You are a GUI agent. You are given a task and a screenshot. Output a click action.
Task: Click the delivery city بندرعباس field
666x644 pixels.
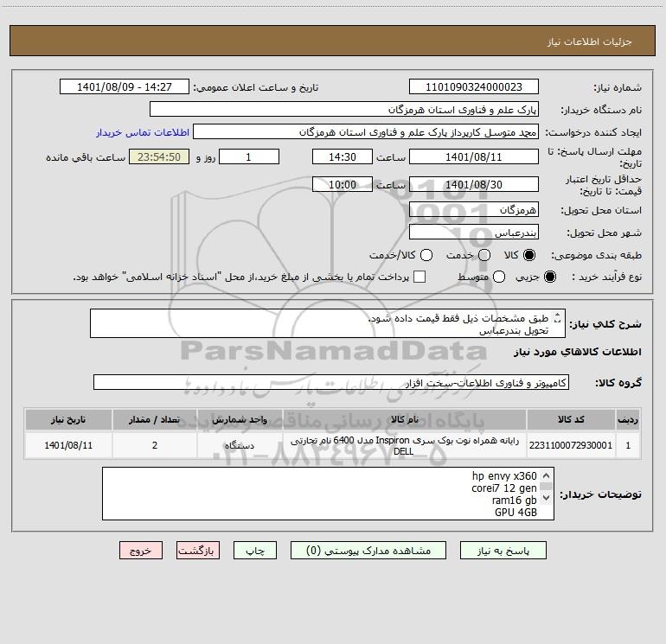tap(474, 232)
